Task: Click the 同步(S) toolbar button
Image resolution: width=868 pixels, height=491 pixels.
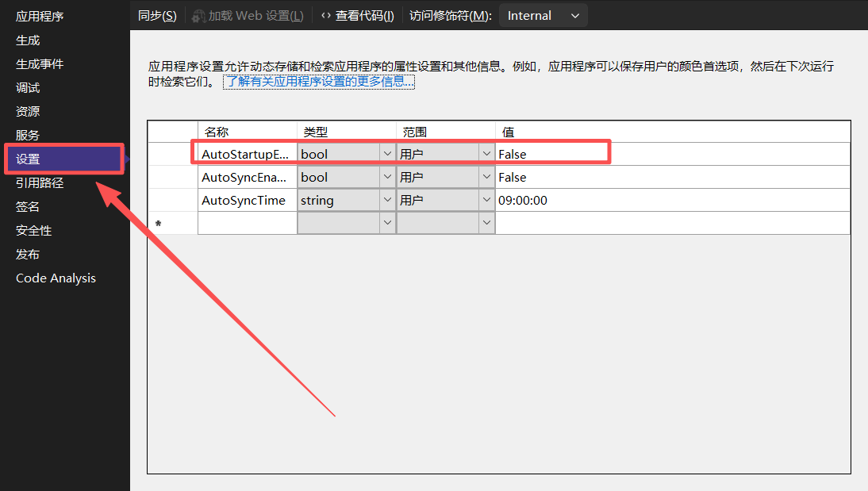Action: pyautogui.click(x=157, y=16)
